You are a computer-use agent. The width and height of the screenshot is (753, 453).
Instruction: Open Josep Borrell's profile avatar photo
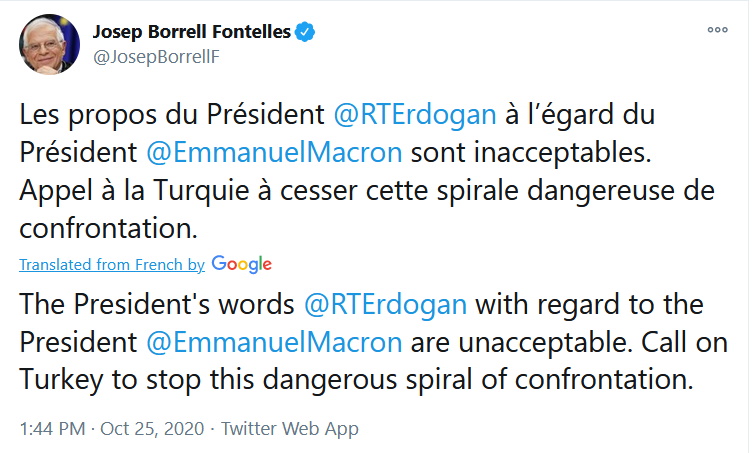(x=47, y=44)
